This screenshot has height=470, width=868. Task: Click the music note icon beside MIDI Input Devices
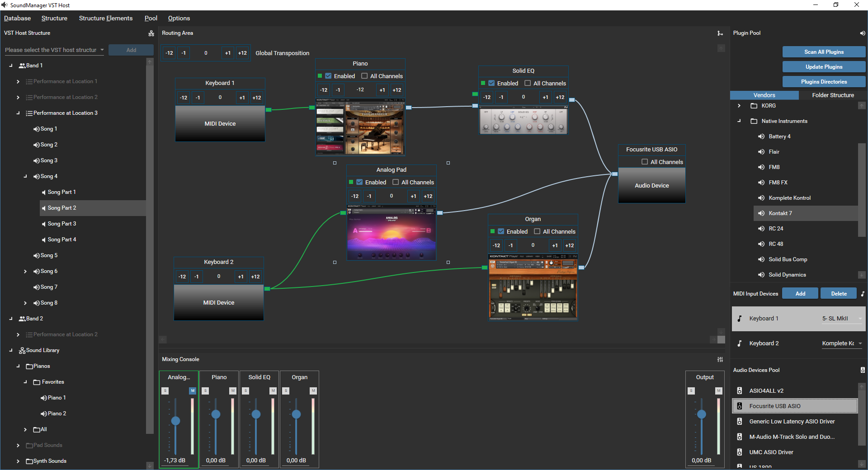(863, 293)
